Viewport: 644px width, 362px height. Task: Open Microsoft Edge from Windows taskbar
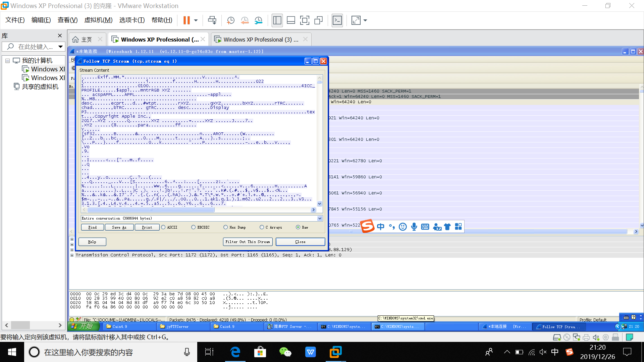click(235, 352)
